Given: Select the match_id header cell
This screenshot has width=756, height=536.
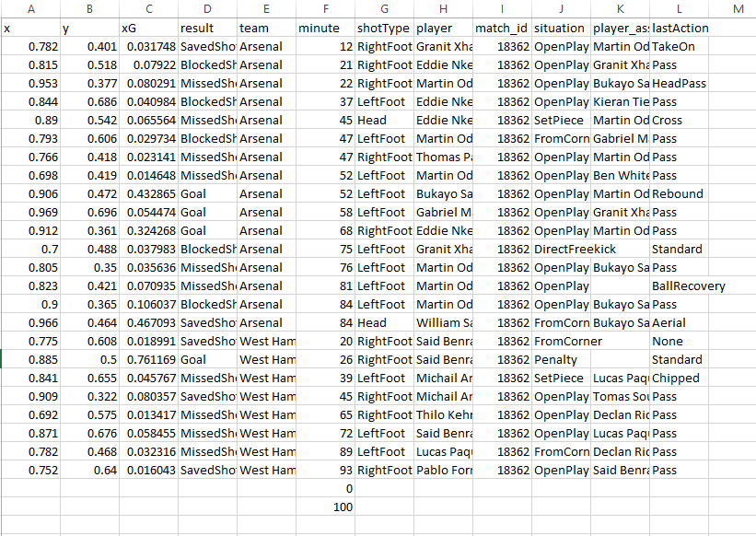Looking at the screenshot, I should (502, 29).
